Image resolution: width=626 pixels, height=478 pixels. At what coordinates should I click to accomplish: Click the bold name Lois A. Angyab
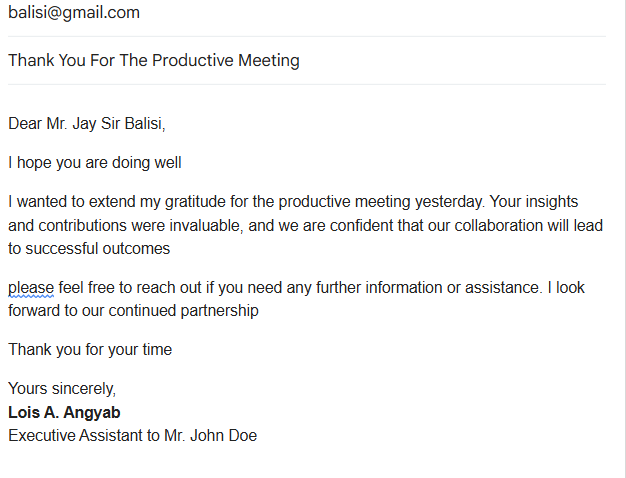pos(64,412)
